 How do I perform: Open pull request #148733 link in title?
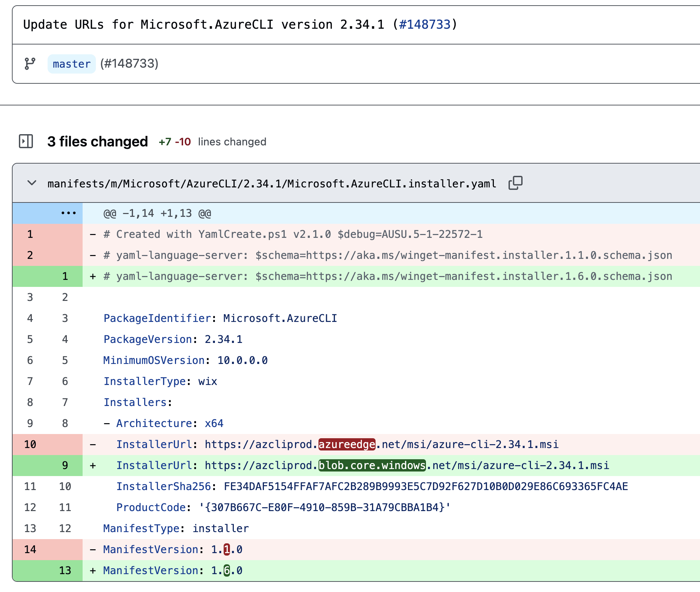[425, 25]
